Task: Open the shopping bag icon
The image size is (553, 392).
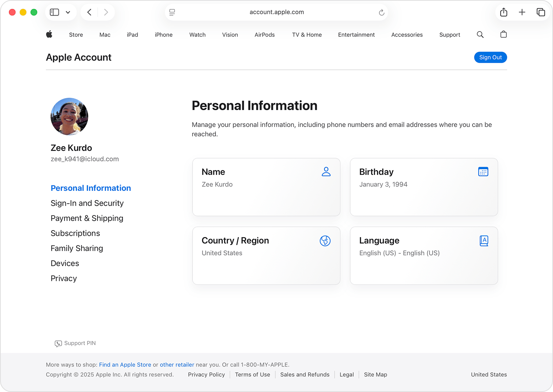Action: [x=503, y=34]
